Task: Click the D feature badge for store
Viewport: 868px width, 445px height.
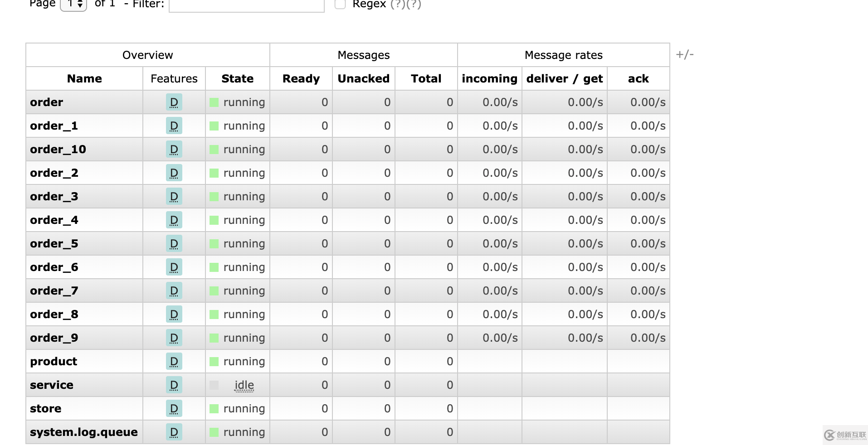Action: [x=174, y=408]
